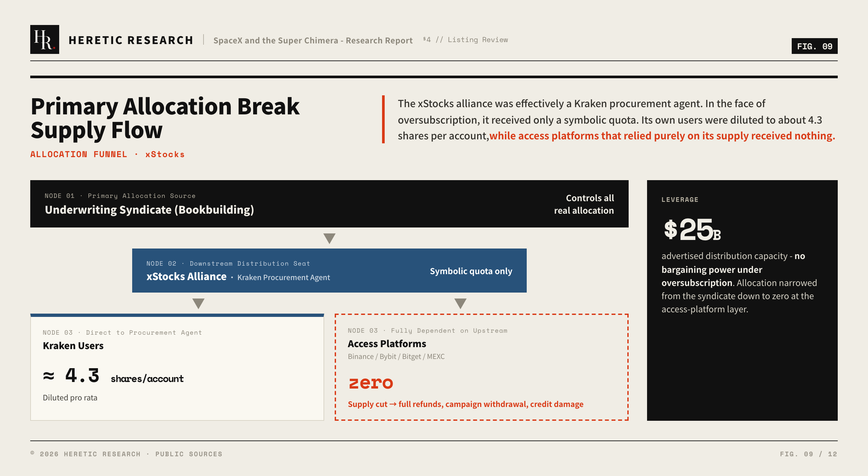Click the "NODE 03 · Fully Dependent on Upstream" label

pos(428,330)
